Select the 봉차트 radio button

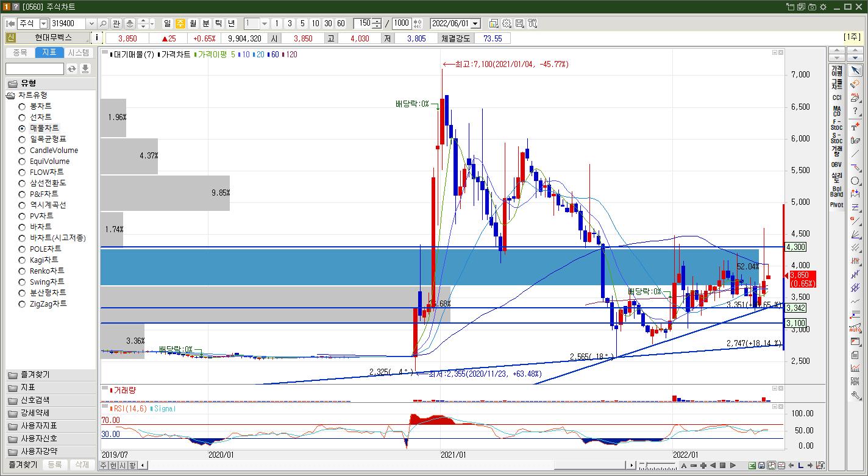pos(22,106)
